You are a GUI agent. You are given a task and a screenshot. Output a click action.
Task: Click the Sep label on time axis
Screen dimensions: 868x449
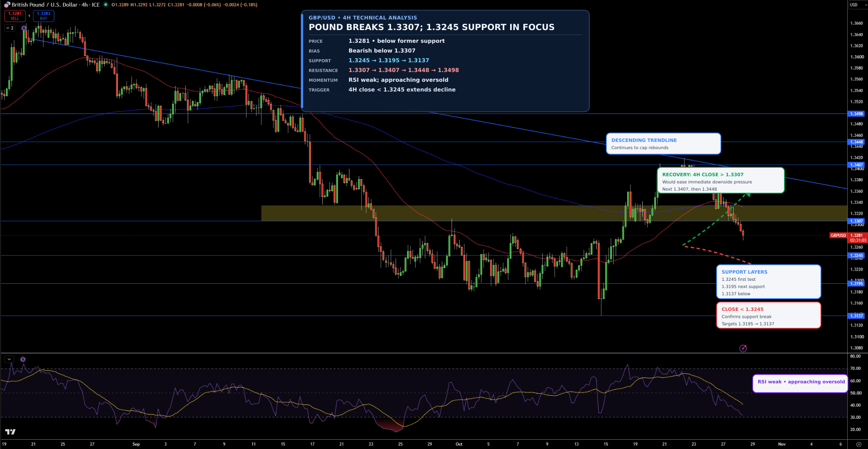[136, 444]
